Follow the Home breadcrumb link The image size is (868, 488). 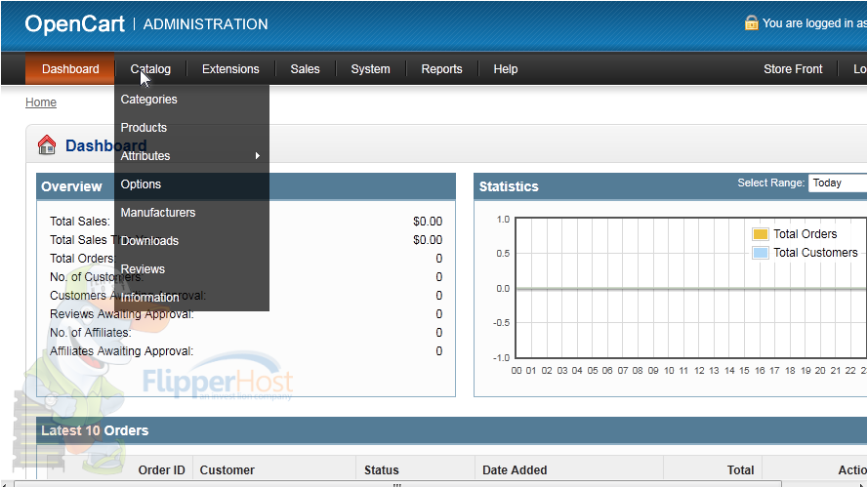click(41, 102)
